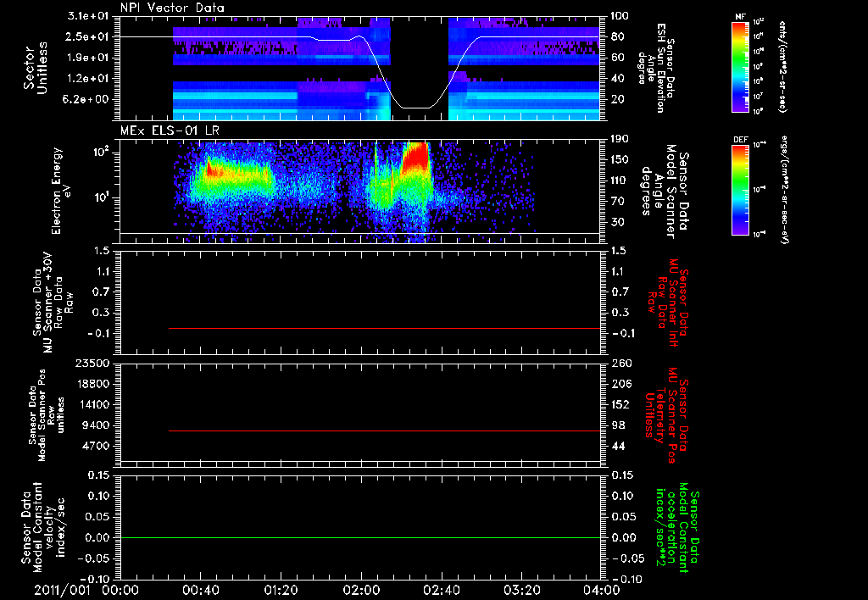Click the 01:20 time tick label

coord(281,590)
